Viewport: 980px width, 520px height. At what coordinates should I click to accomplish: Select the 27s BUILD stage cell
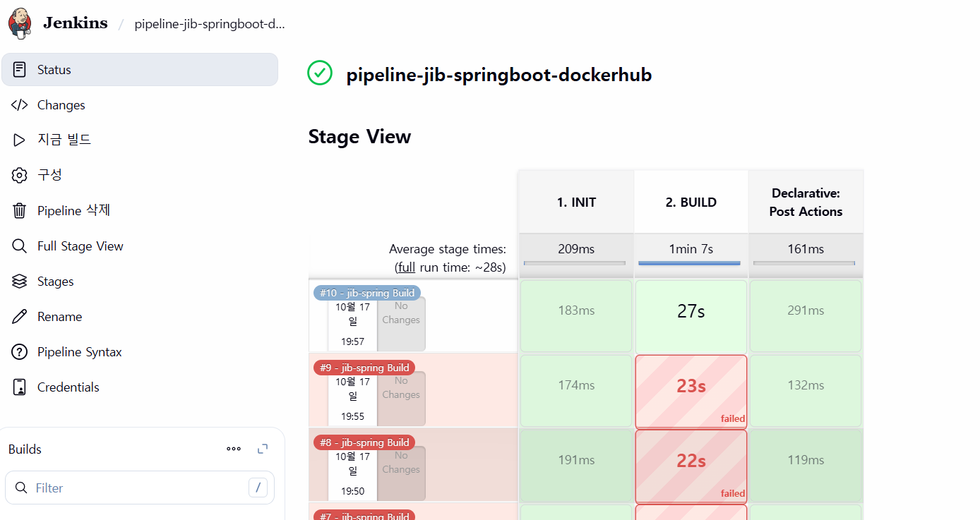tap(691, 317)
